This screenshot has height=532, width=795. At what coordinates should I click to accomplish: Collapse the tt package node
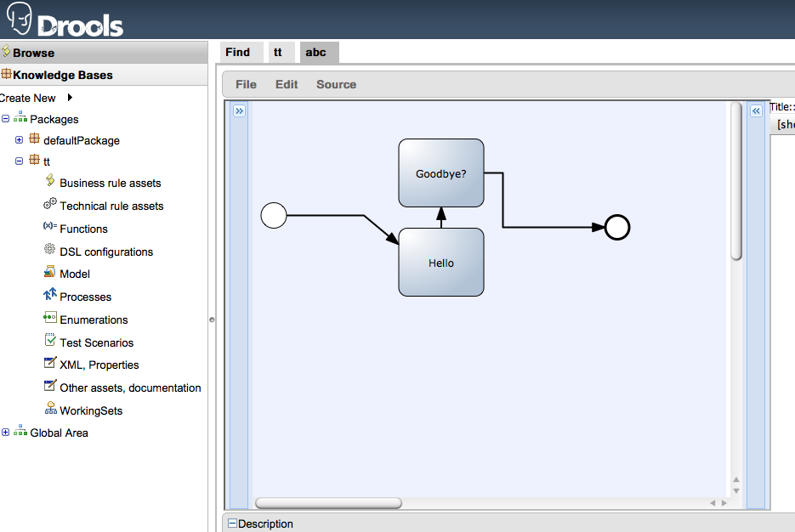(x=20, y=161)
